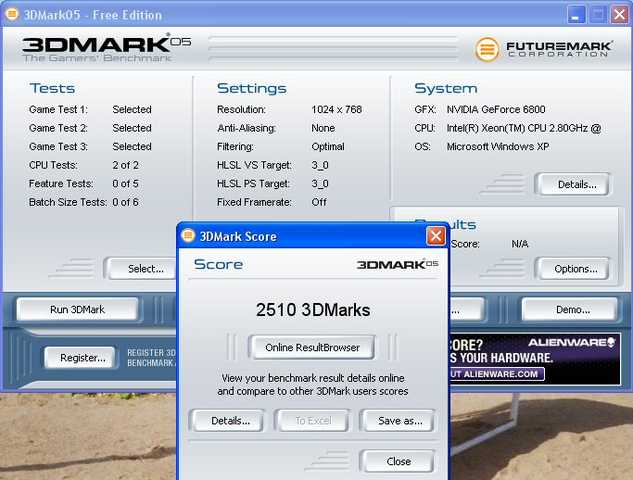This screenshot has width=633, height=480.
Task: Click the Filtering value Optimal
Action: (x=328, y=147)
